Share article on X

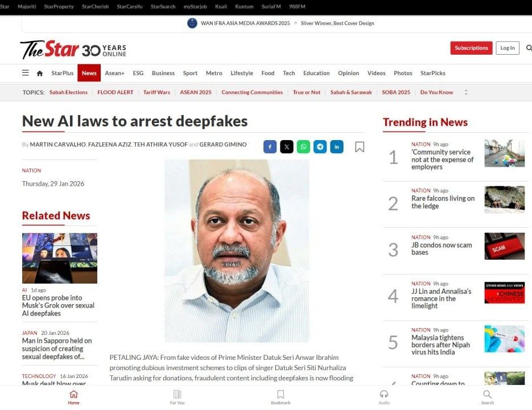pyautogui.click(x=287, y=147)
